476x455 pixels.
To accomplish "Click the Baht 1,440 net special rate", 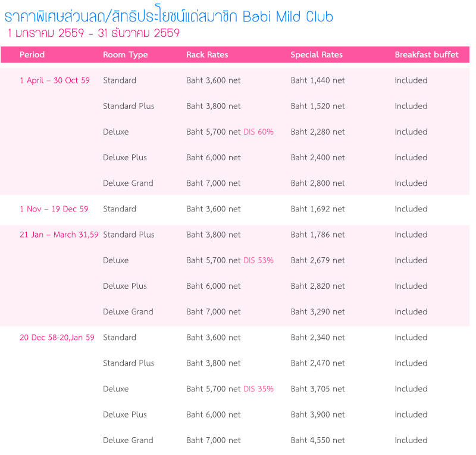I will [x=318, y=80].
